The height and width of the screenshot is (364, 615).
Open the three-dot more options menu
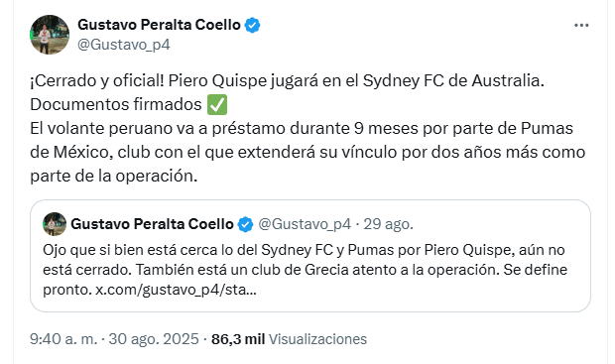(581, 26)
